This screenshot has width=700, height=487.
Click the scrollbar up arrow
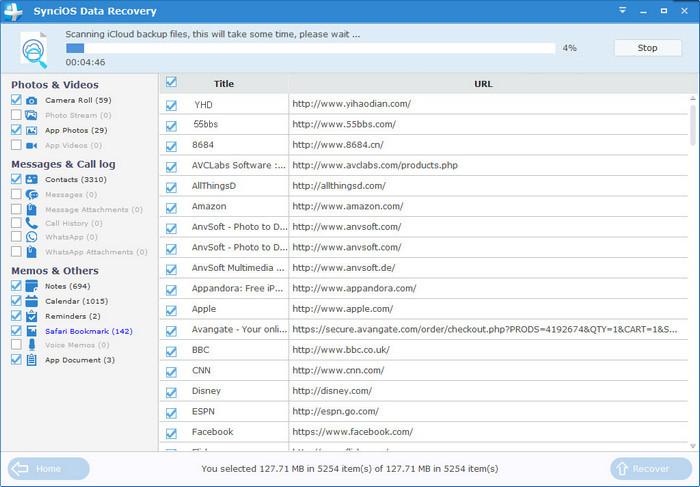tap(692, 98)
